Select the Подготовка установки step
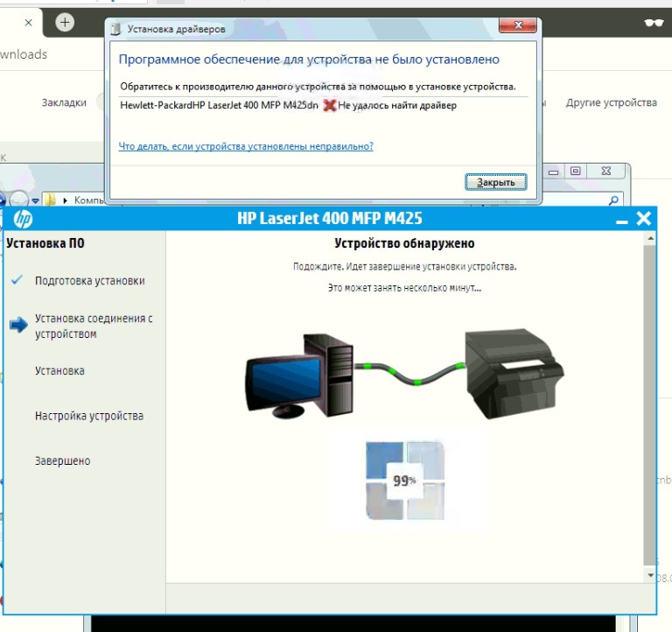The width and height of the screenshot is (672, 632). point(90,281)
